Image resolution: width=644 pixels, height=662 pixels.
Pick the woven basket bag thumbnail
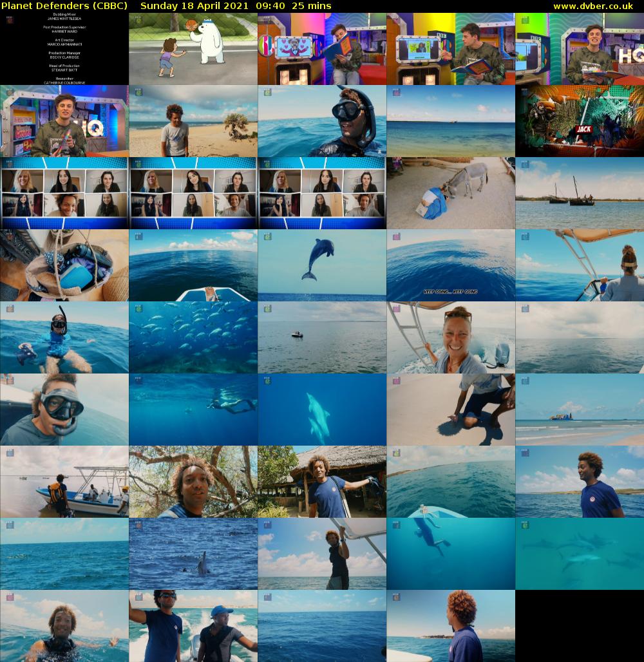coord(64,265)
